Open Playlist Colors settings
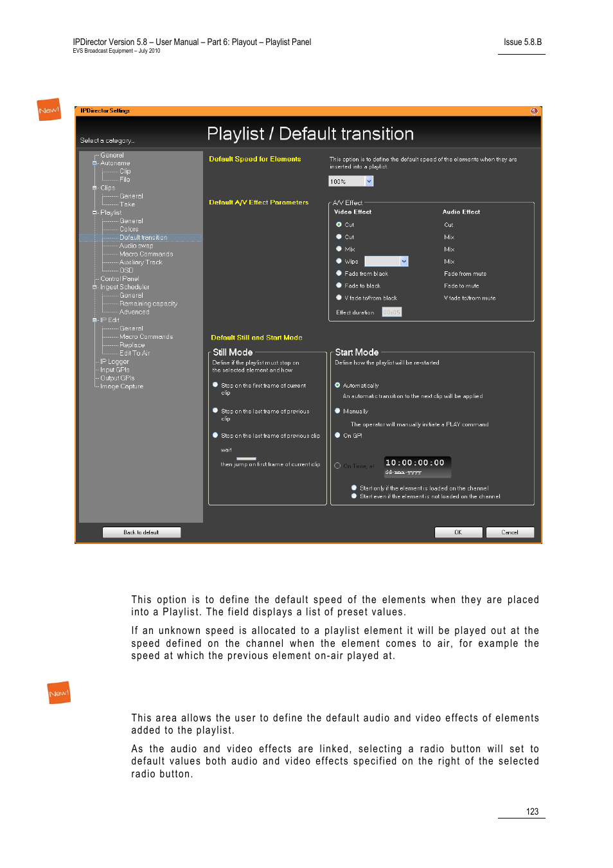 point(129,230)
